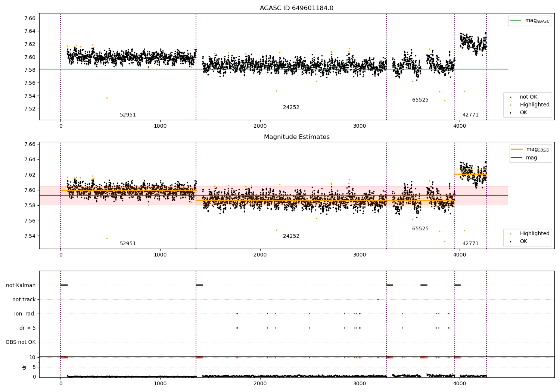560x392 pixels.
Task: Click the 0 x-tick below bottom plot
Action: point(60,384)
